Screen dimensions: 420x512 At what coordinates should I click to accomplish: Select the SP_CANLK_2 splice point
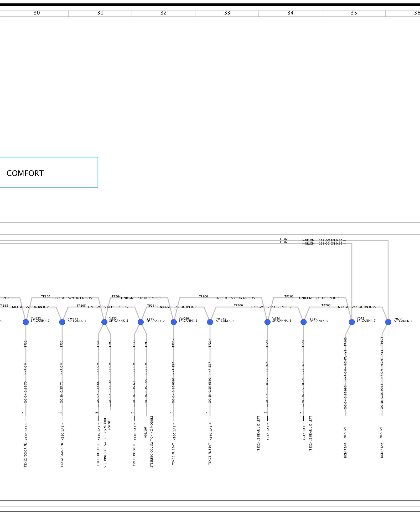click(x=141, y=322)
